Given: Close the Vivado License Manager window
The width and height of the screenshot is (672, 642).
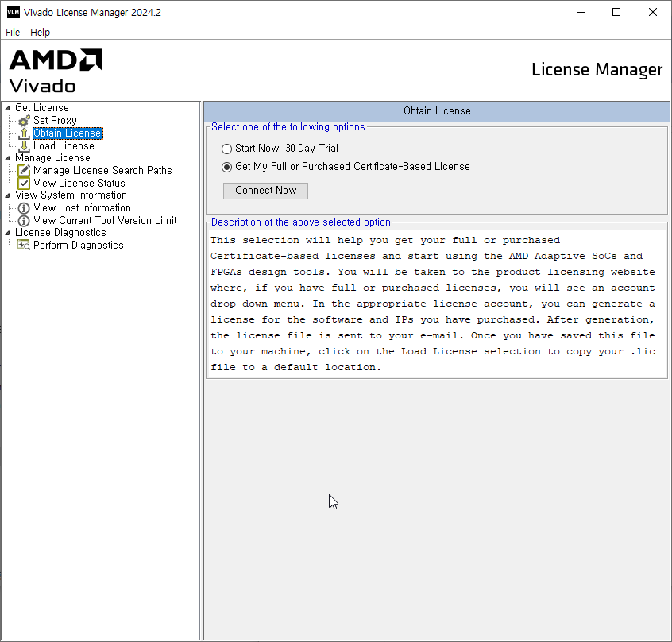Looking at the screenshot, I should coord(653,12).
